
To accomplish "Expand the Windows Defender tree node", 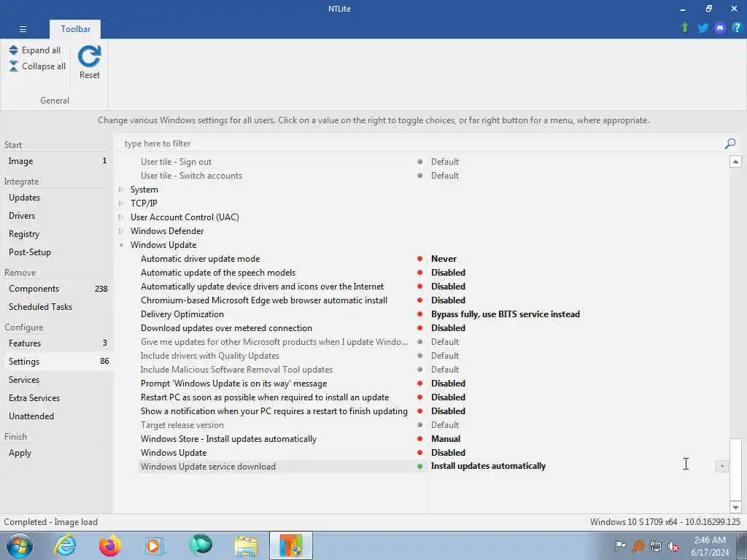I will point(121,231).
